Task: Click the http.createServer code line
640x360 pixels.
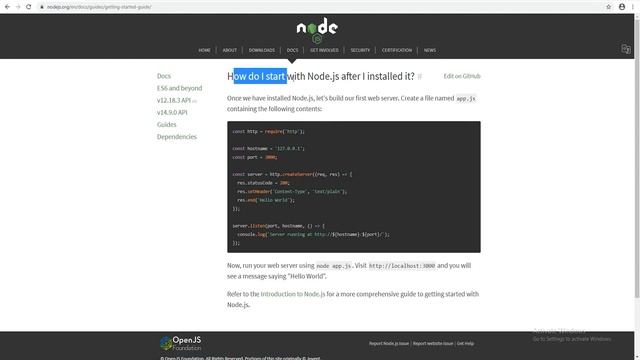Action: point(292,174)
